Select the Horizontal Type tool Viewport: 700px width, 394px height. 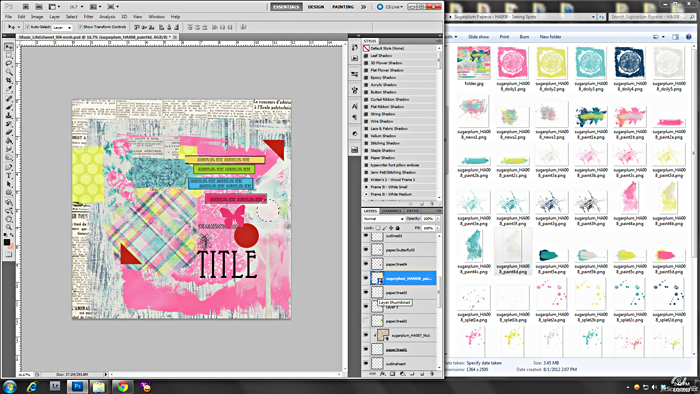8,176
